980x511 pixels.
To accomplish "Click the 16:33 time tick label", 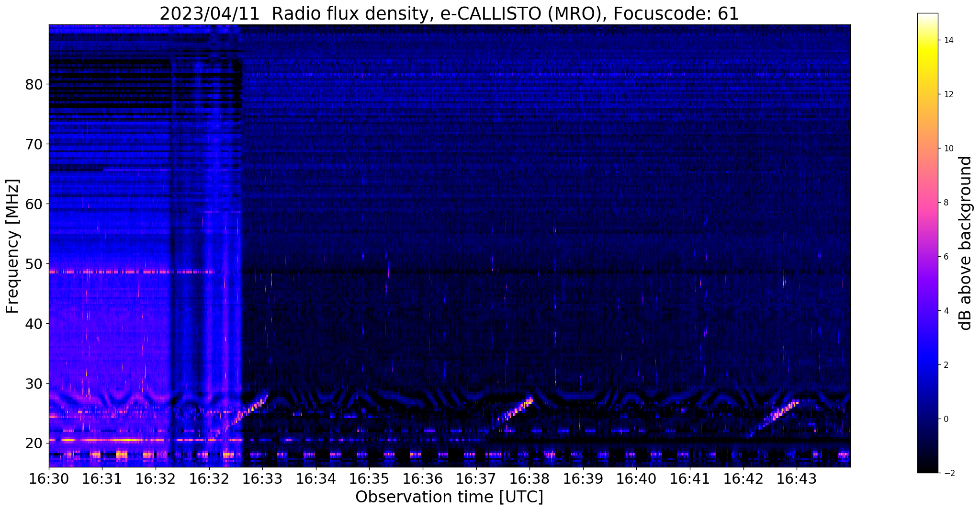I will (x=262, y=479).
